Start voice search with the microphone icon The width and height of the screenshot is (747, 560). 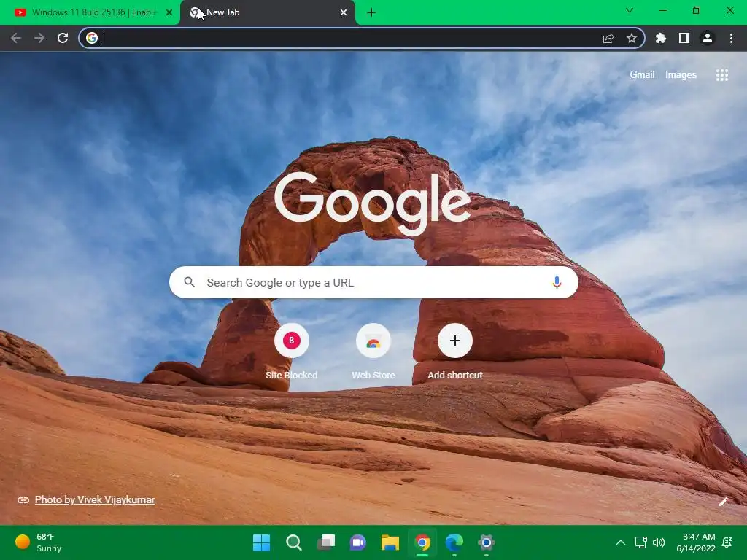(x=557, y=282)
